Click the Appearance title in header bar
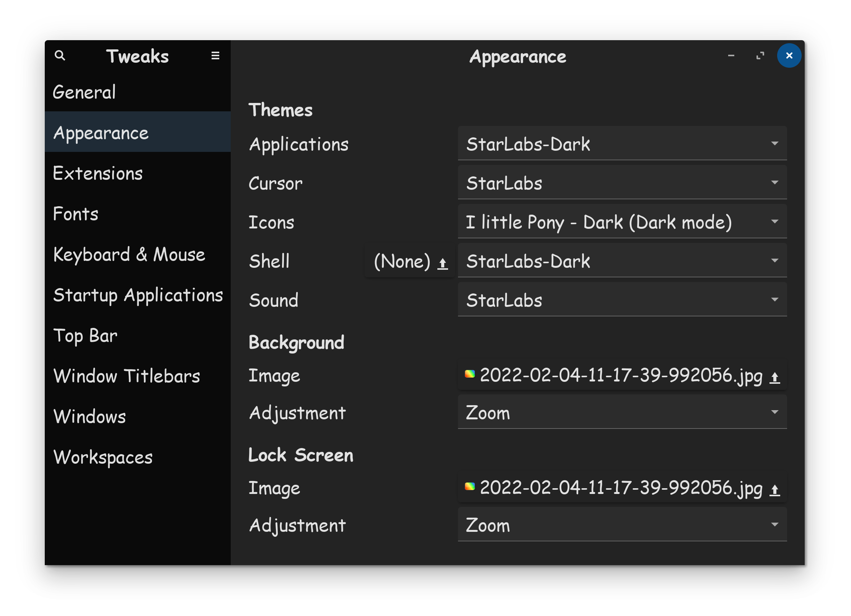851x616 pixels. tap(518, 57)
